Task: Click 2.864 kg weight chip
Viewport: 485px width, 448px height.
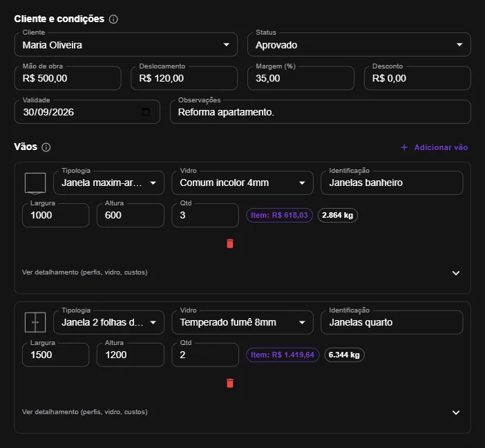Action: (338, 215)
